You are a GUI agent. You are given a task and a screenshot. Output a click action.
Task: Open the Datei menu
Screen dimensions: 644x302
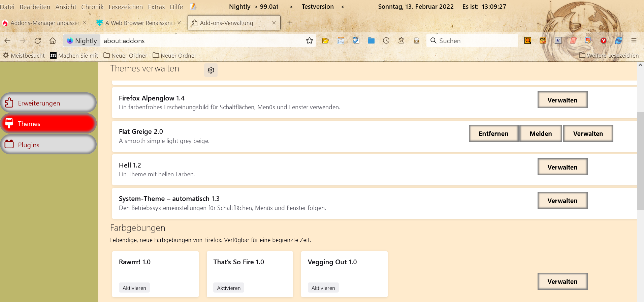(7, 7)
